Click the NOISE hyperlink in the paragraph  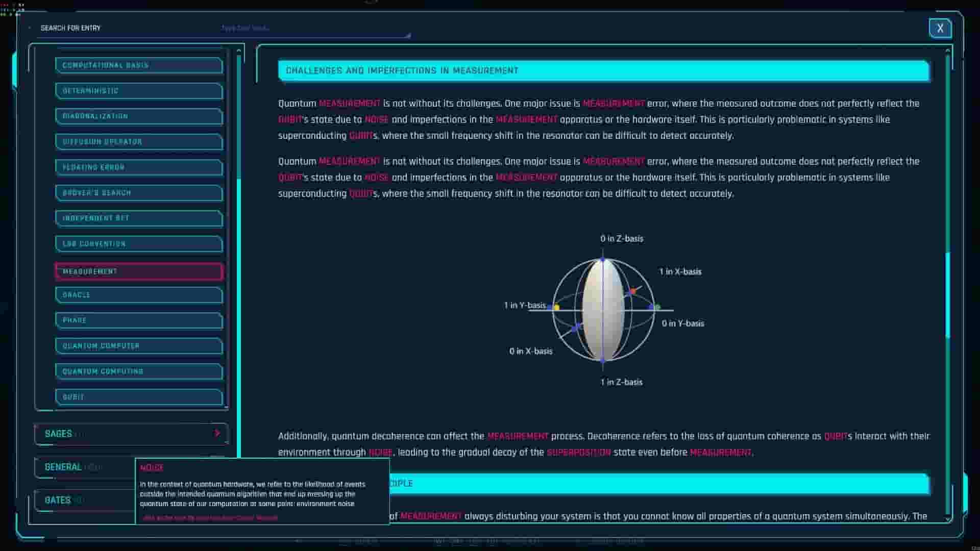376,119
